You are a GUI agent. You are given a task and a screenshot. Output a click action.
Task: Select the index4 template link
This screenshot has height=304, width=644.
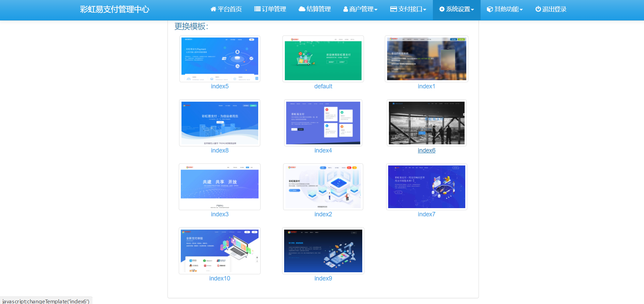[x=323, y=150]
